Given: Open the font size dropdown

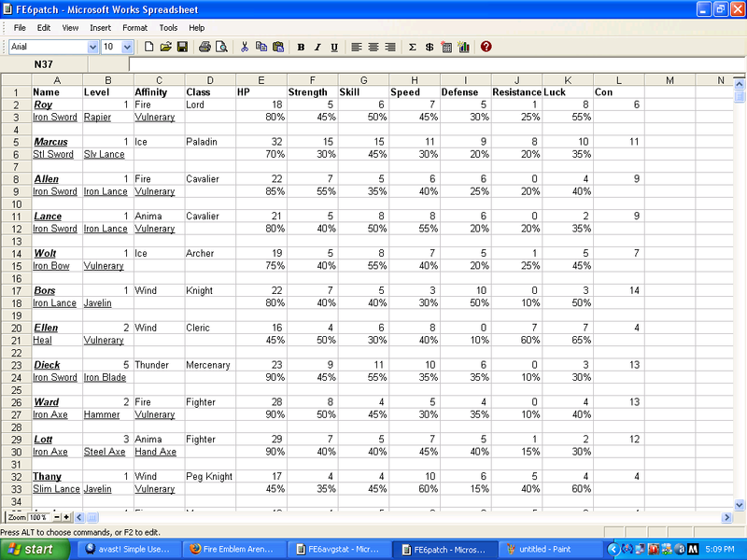Looking at the screenshot, I should (127, 47).
